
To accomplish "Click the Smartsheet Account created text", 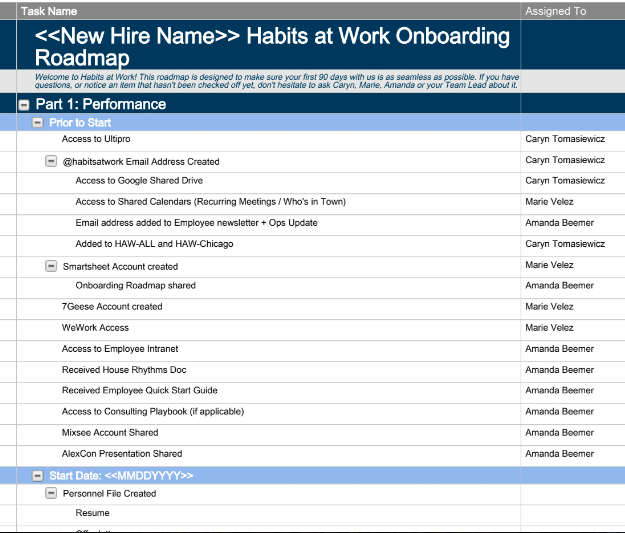I will click(x=120, y=267).
